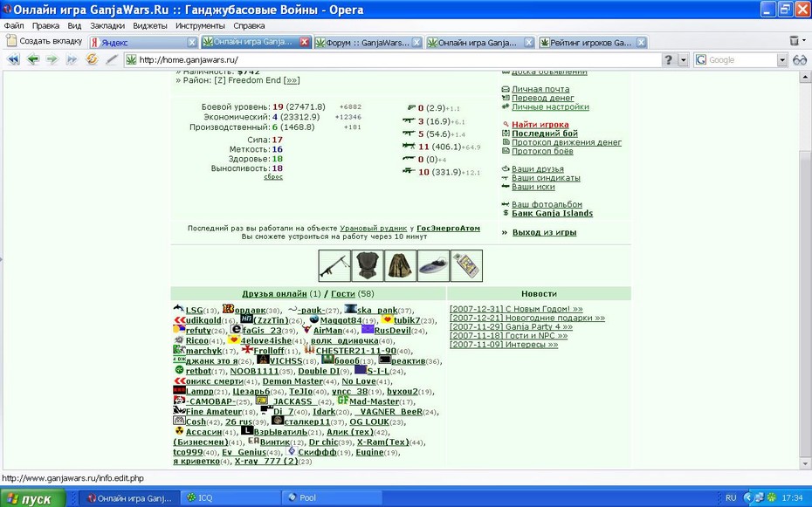Click the binoculars find icon

(x=800, y=60)
